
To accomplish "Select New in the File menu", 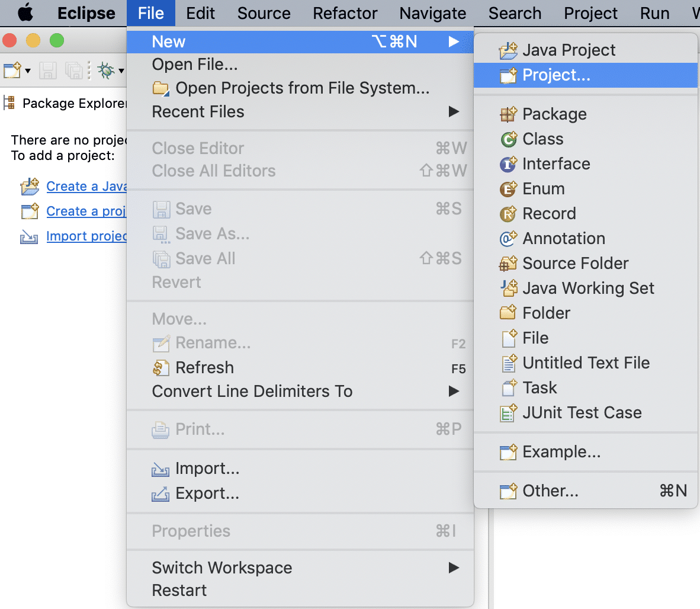I will [x=300, y=42].
